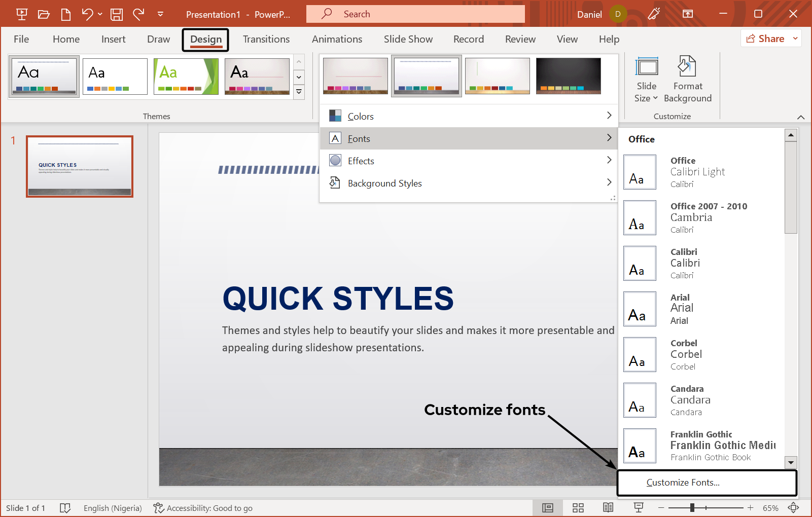Image resolution: width=812 pixels, height=517 pixels.
Task: Open the Record ribbon tab
Action: pyautogui.click(x=468, y=39)
